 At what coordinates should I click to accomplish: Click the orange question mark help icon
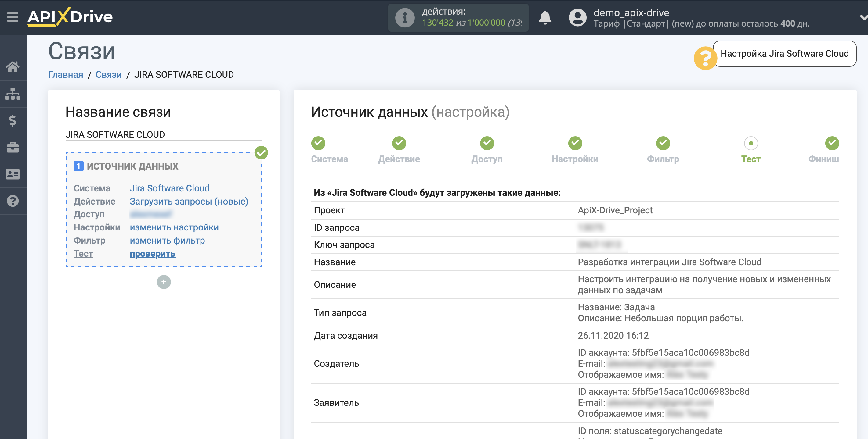coord(705,58)
